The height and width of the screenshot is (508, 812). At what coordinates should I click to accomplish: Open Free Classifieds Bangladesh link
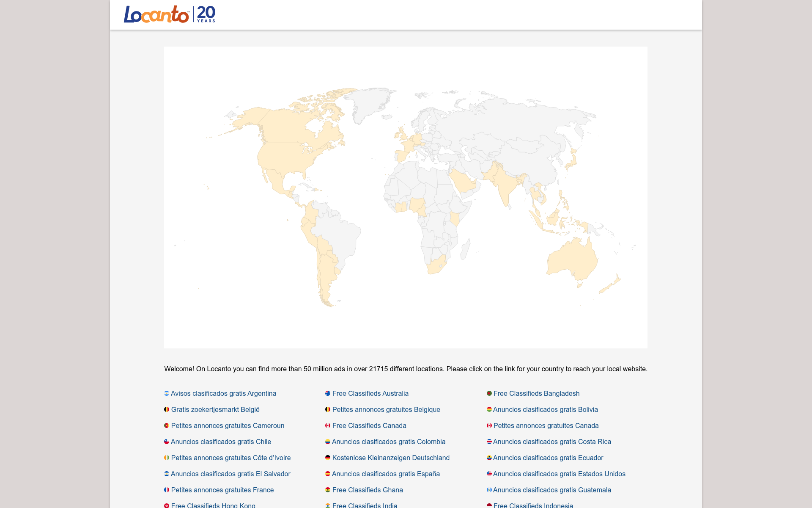536,393
